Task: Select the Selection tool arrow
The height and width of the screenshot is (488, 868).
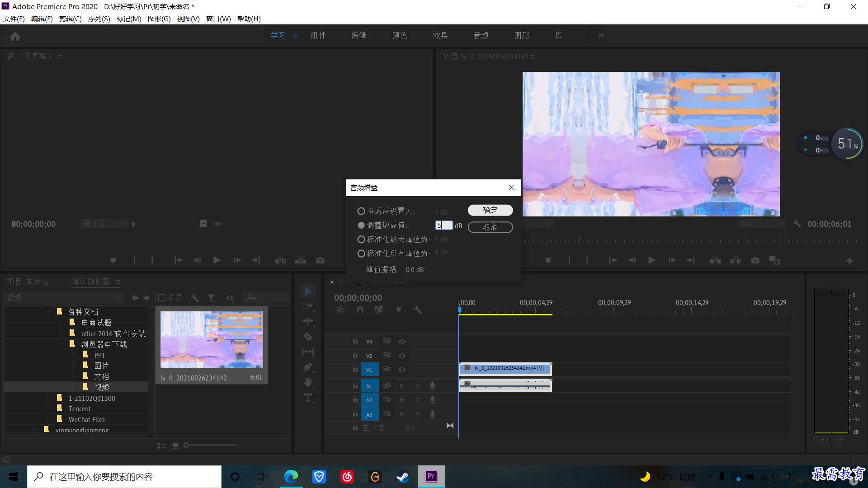Action: click(308, 291)
